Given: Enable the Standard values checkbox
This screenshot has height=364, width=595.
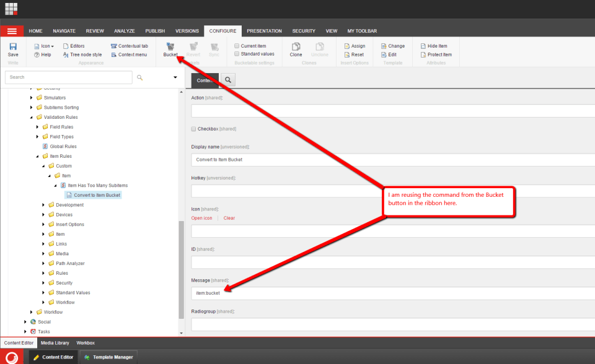Looking at the screenshot, I should (237, 54).
